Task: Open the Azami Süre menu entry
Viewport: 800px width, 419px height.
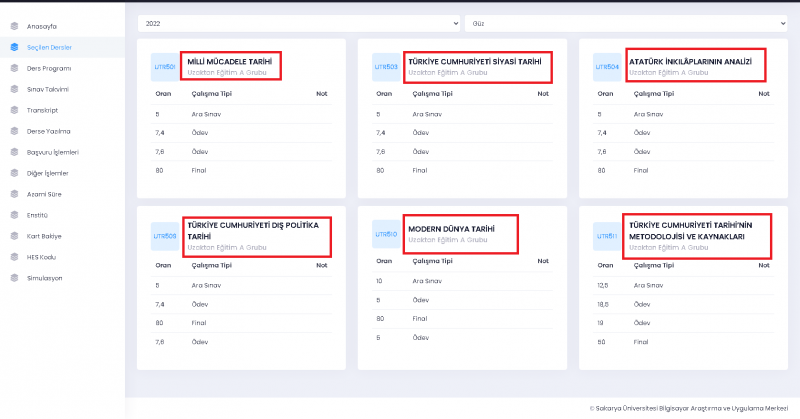Action: point(43,194)
